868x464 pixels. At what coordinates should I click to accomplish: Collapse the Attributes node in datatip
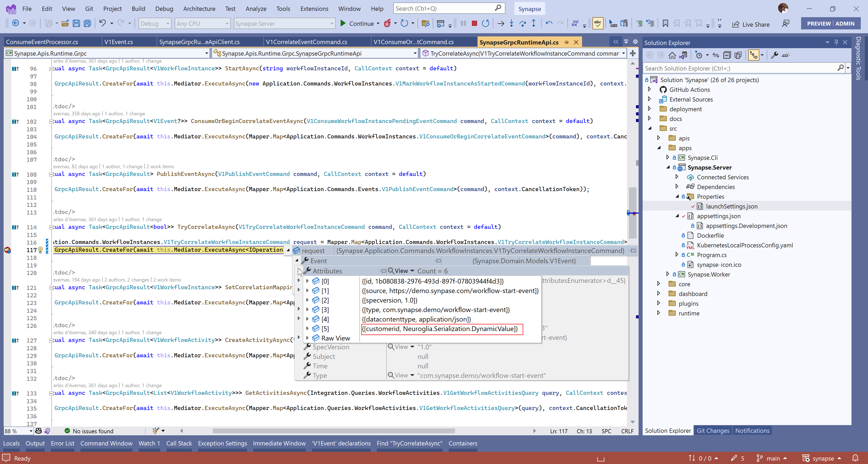click(299, 271)
